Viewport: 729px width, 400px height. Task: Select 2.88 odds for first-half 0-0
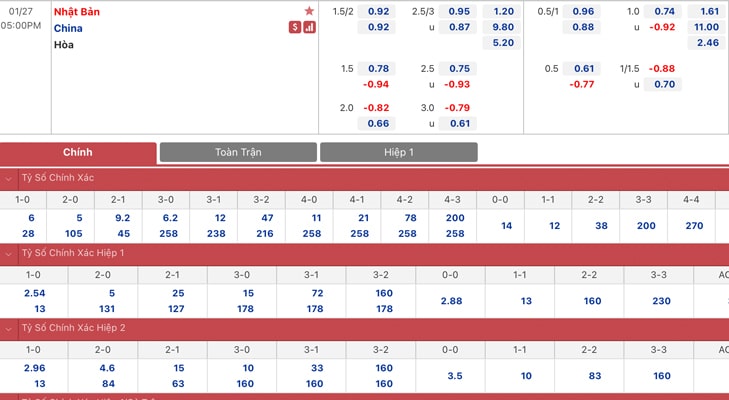pyautogui.click(x=451, y=301)
